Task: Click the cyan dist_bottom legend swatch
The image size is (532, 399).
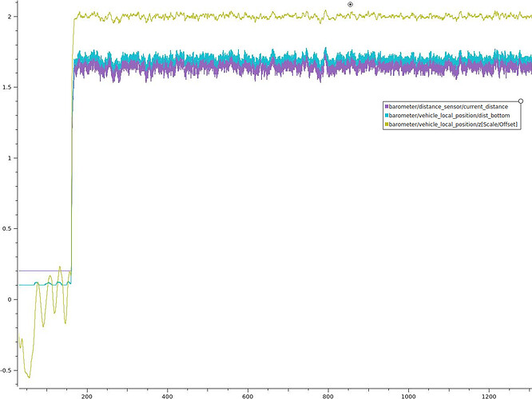Action: coord(387,116)
